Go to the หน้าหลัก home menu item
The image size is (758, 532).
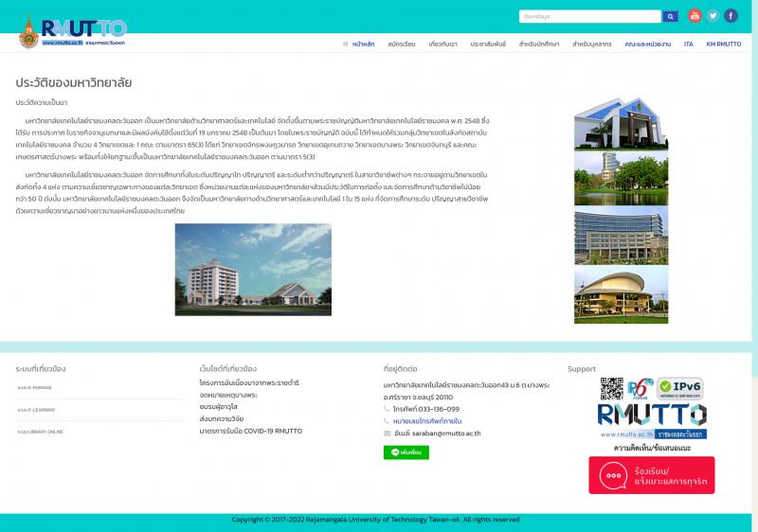pyautogui.click(x=359, y=44)
